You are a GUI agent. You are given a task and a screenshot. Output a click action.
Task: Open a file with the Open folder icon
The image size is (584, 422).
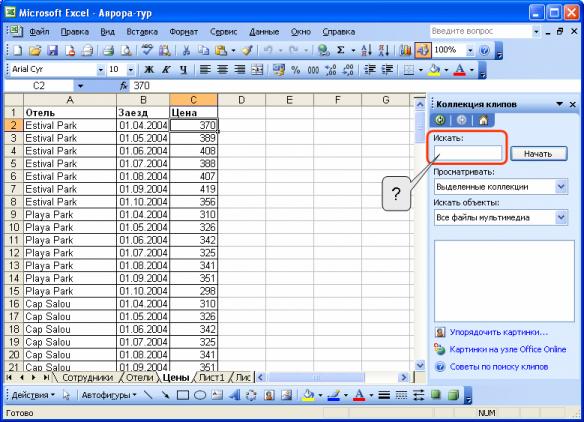click(x=35, y=50)
